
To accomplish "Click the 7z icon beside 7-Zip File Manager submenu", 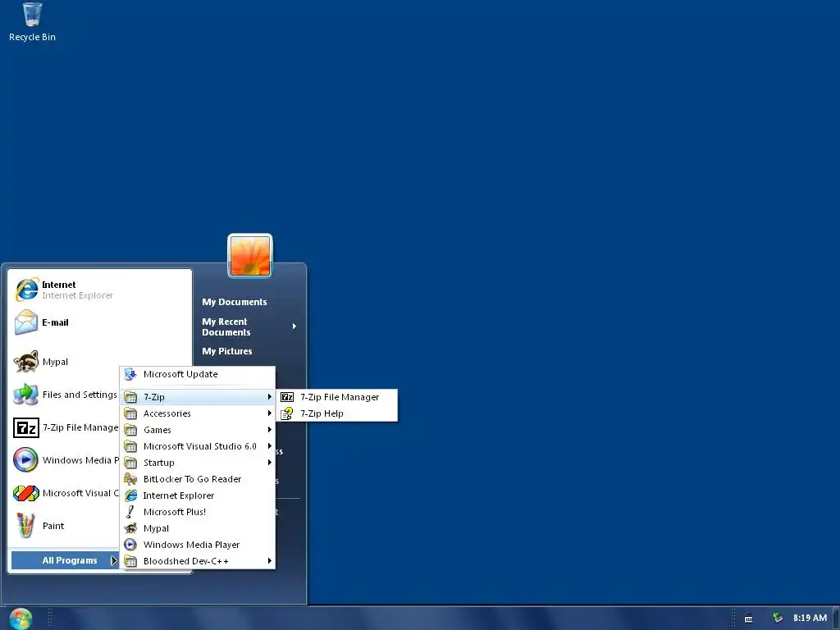I will 287,397.
